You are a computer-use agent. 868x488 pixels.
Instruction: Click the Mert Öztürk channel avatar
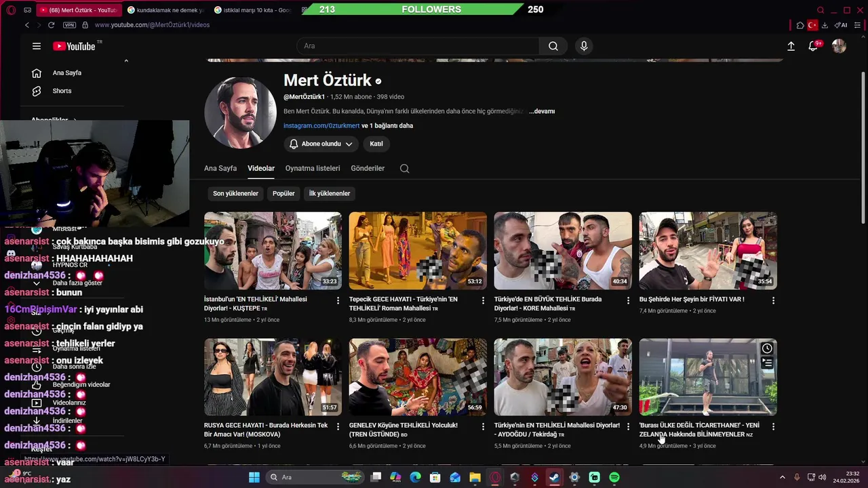pyautogui.click(x=240, y=113)
